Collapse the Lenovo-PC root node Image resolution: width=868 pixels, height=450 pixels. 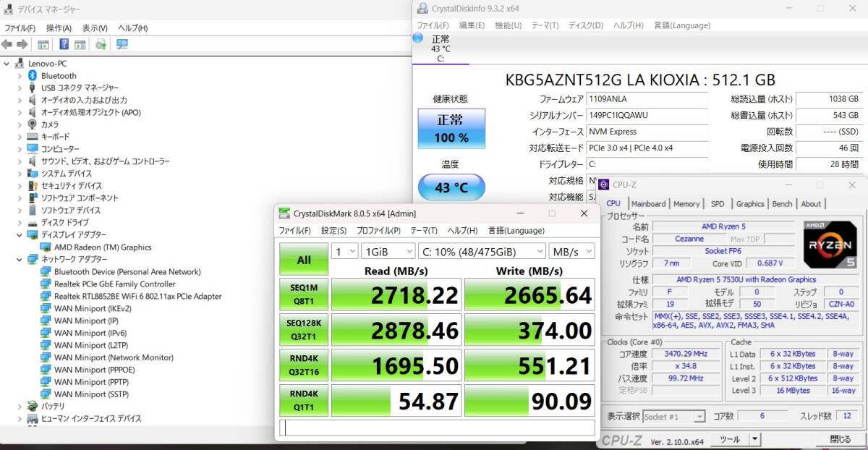6,63
